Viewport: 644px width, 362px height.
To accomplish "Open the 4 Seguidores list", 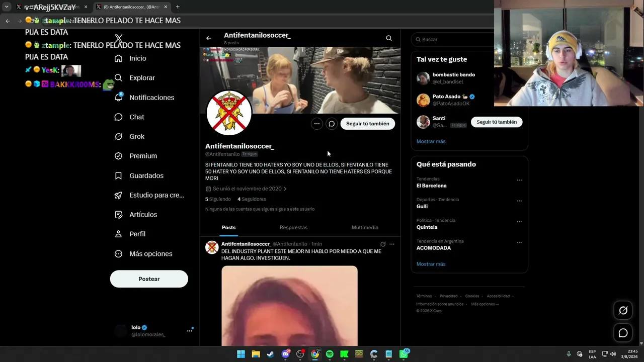I will pyautogui.click(x=252, y=199).
